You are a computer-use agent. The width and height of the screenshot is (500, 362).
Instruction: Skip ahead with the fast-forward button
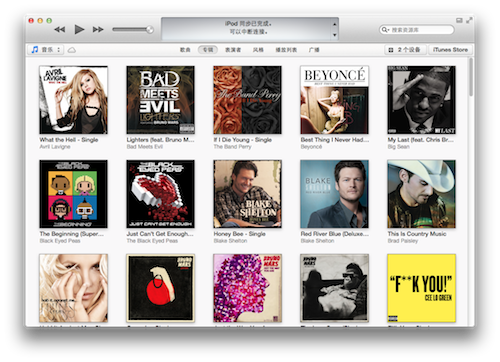tap(98, 30)
